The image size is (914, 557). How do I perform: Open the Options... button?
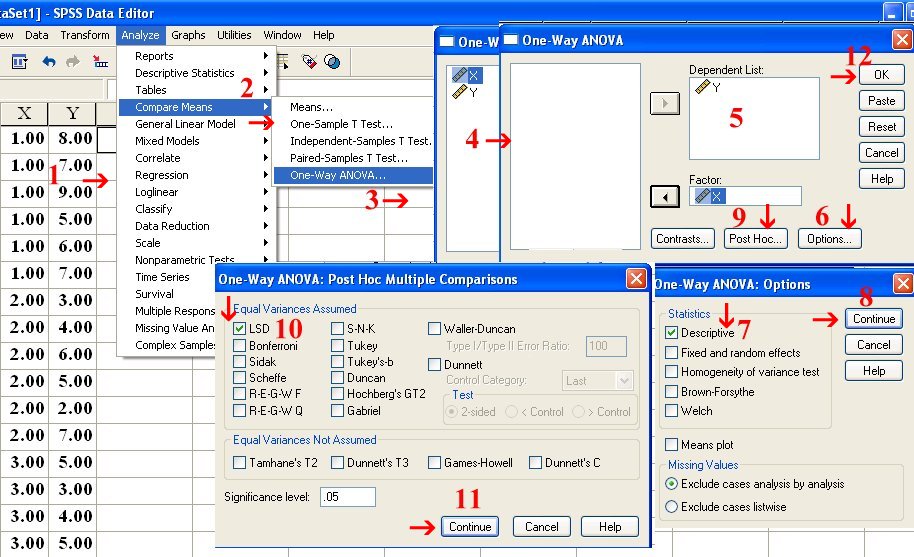click(829, 239)
